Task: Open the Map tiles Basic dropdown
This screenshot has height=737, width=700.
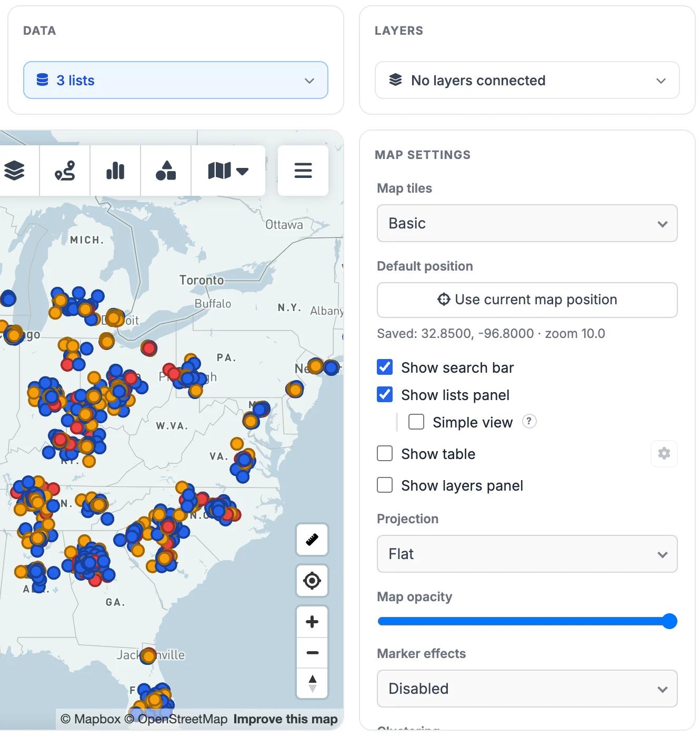Action: 527,223
